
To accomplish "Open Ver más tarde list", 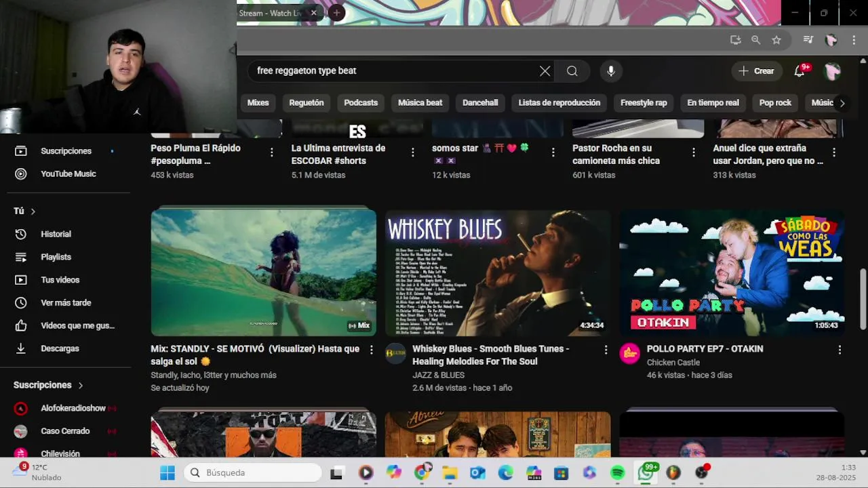I will point(66,303).
